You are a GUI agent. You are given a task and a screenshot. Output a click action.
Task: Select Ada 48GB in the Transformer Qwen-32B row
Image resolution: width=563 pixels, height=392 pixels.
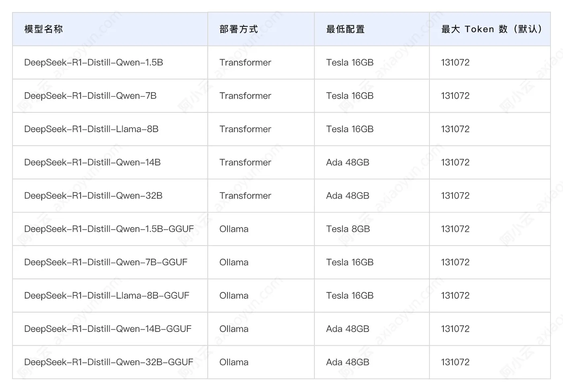tap(348, 195)
